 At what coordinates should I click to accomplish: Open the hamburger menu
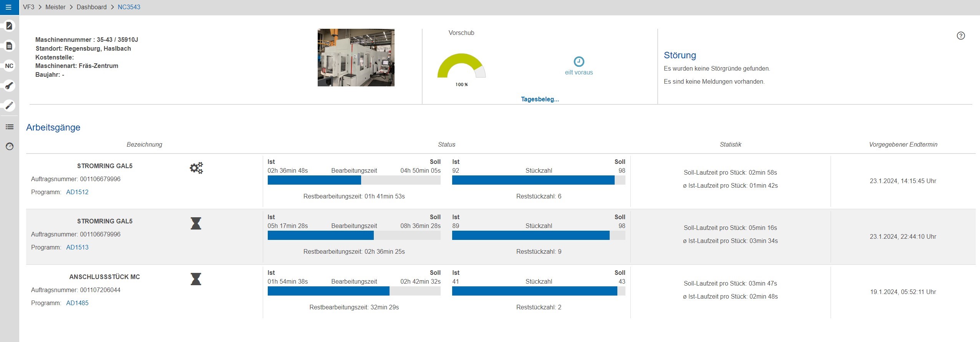(x=8, y=7)
